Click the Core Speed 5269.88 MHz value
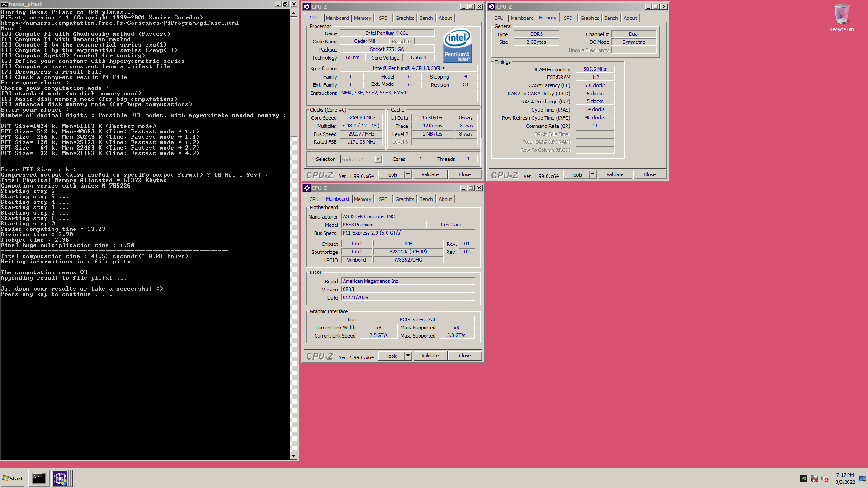 pyautogui.click(x=361, y=118)
